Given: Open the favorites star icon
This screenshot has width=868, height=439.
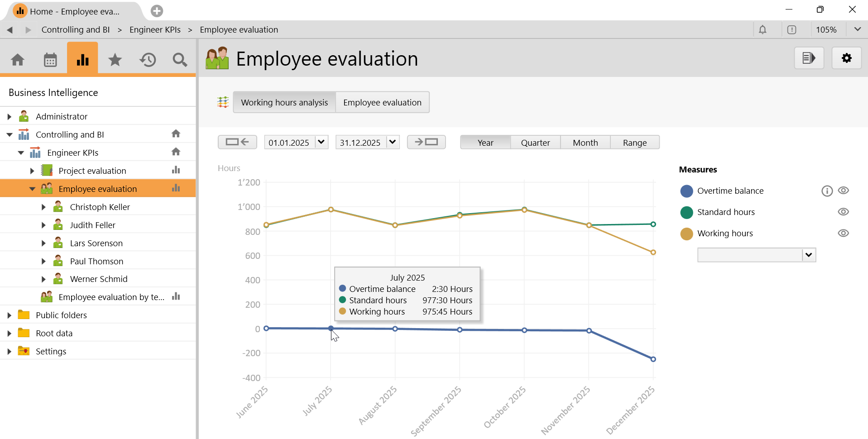Looking at the screenshot, I should click(x=115, y=60).
